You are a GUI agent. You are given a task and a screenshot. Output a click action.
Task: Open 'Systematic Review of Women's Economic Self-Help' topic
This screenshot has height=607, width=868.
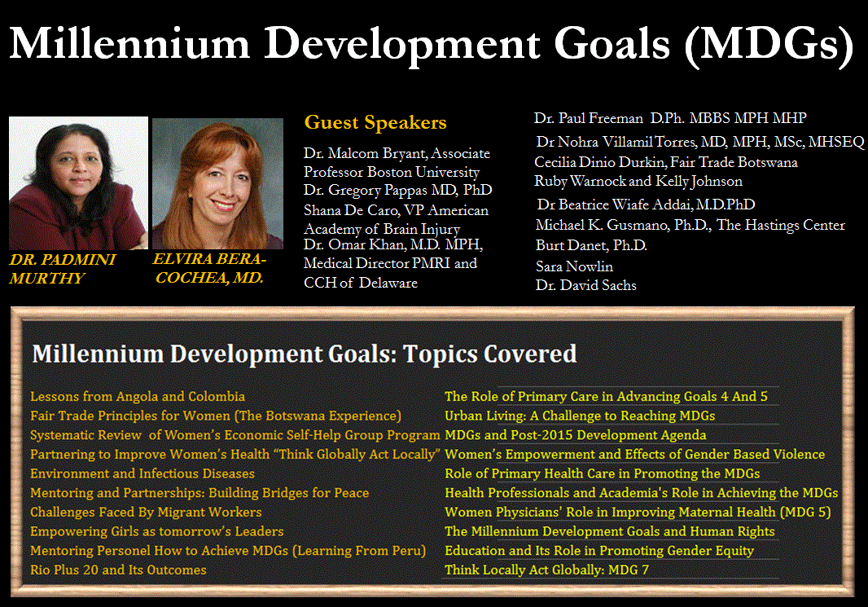coord(235,435)
